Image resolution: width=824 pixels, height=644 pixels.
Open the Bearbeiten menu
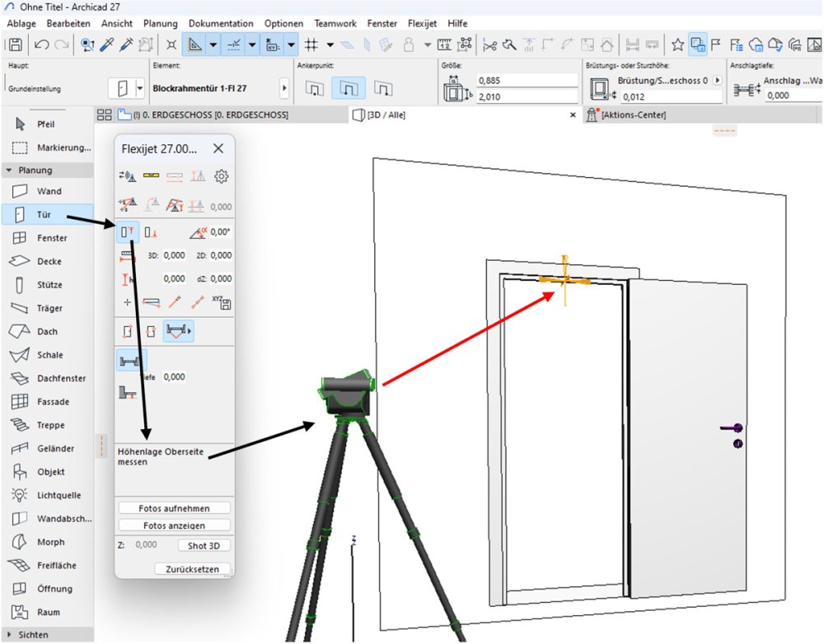[68, 23]
